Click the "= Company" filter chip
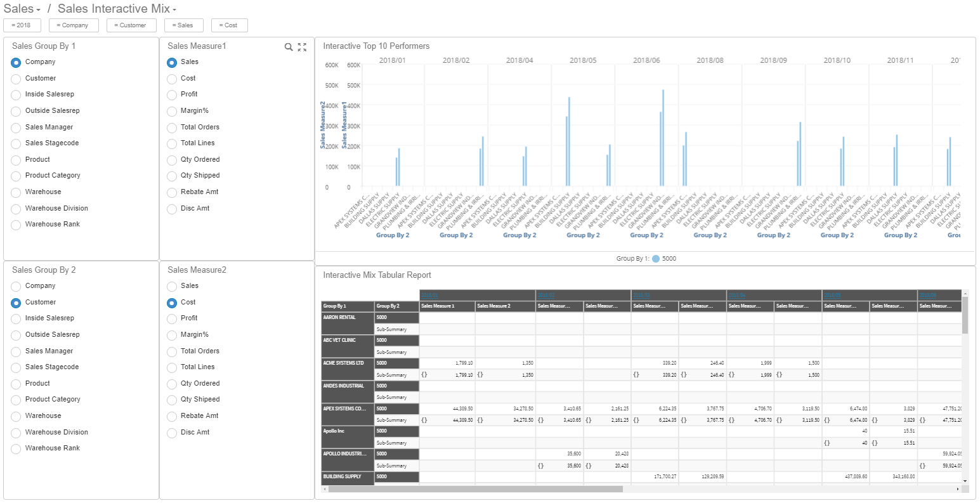The image size is (980, 503). [74, 25]
